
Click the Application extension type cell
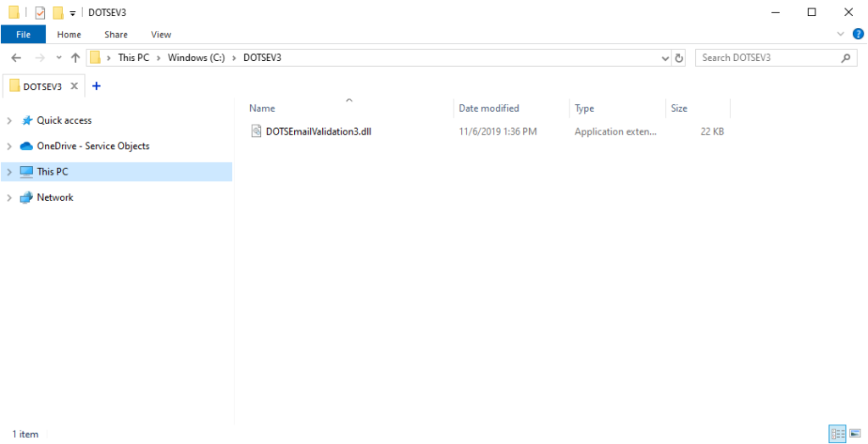615,132
